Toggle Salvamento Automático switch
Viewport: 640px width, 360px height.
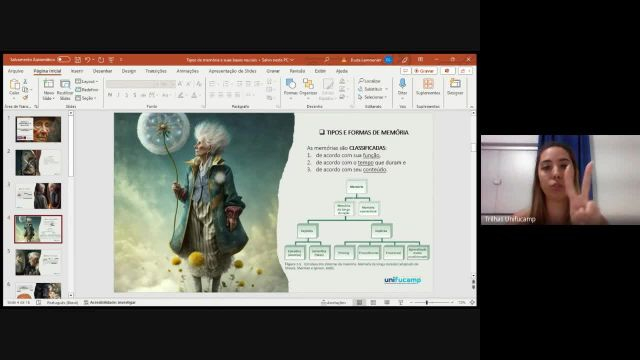(63, 60)
